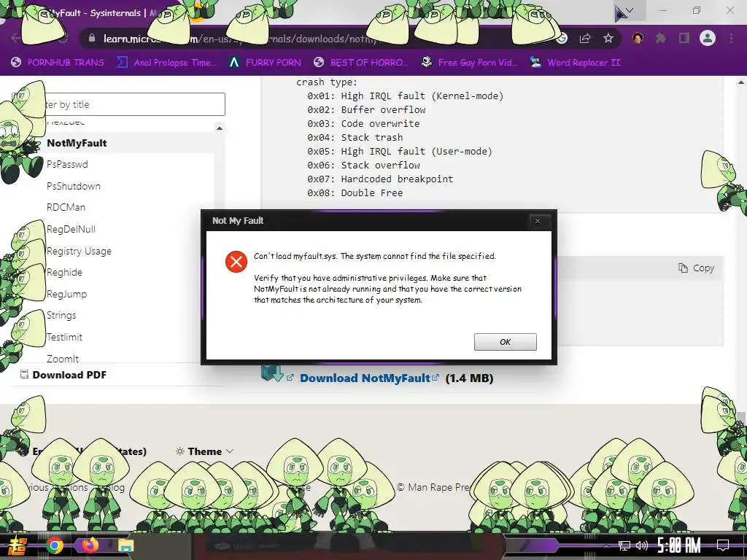The width and height of the screenshot is (747, 560).
Task: Select NotMyFault in the sidebar
Action: click(77, 143)
